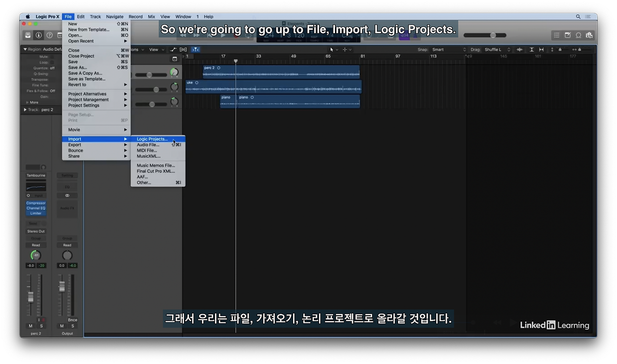Open the Library browser icon

[28, 35]
